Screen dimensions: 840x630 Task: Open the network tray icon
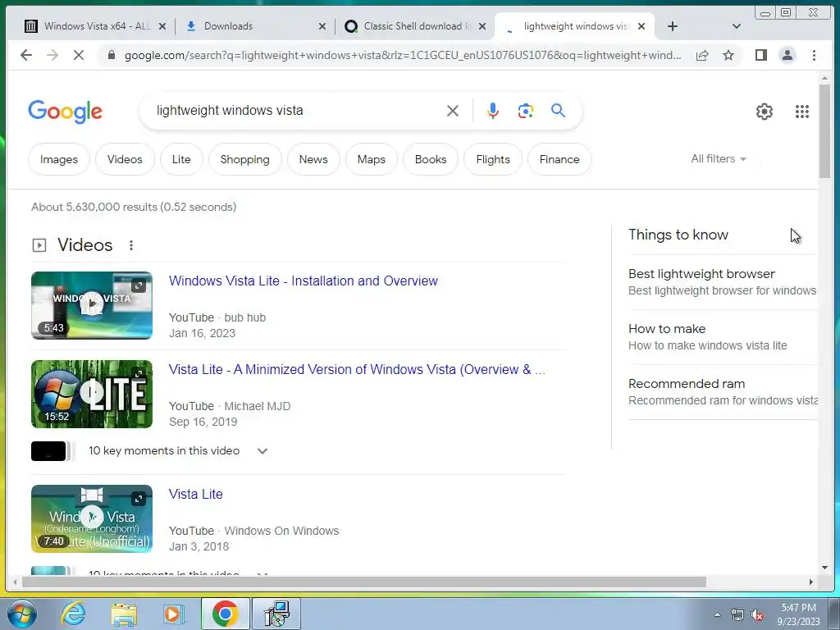click(737, 614)
